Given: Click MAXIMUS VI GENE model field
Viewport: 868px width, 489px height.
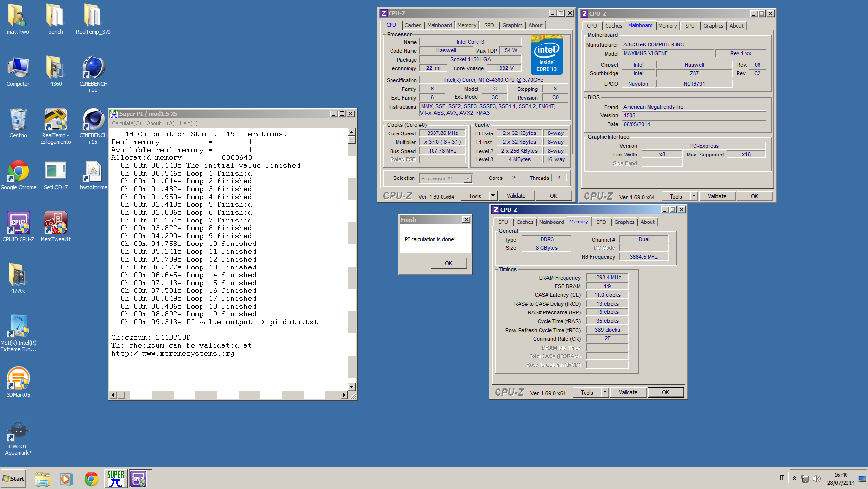Looking at the screenshot, I should coord(667,53).
